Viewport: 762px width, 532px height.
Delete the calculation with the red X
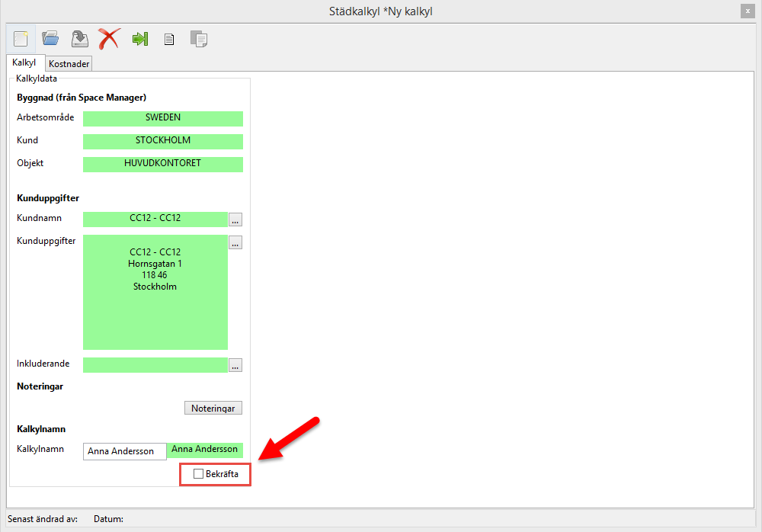109,39
